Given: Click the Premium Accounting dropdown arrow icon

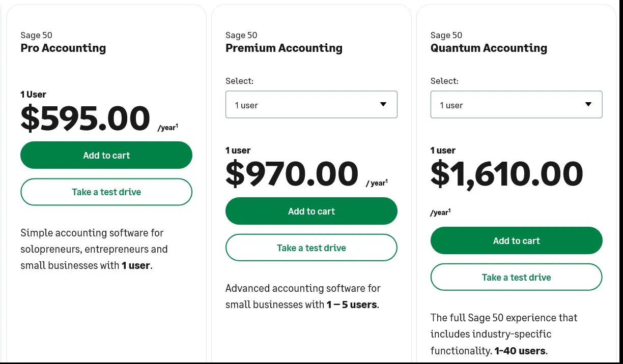Looking at the screenshot, I should point(383,104).
